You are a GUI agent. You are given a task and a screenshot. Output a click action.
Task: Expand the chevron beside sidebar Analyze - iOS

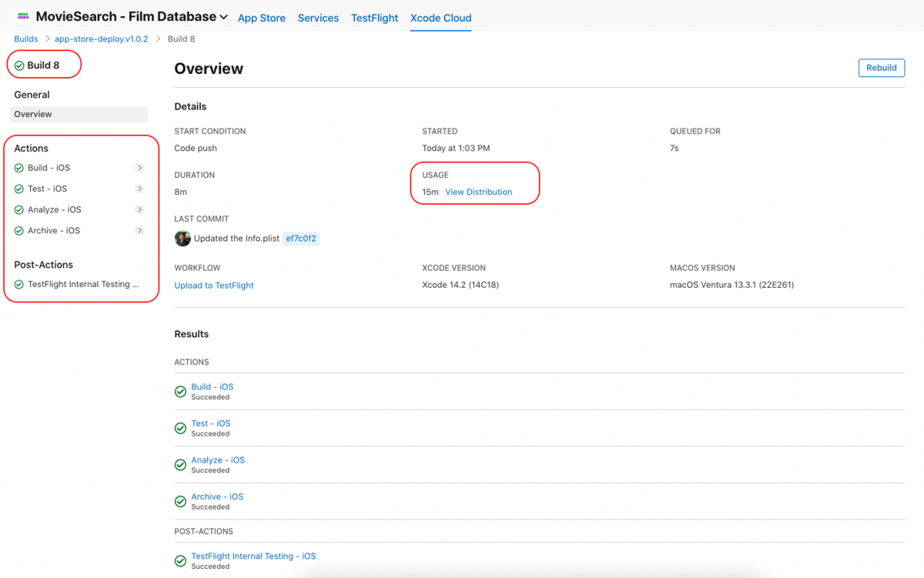(139, 209)
